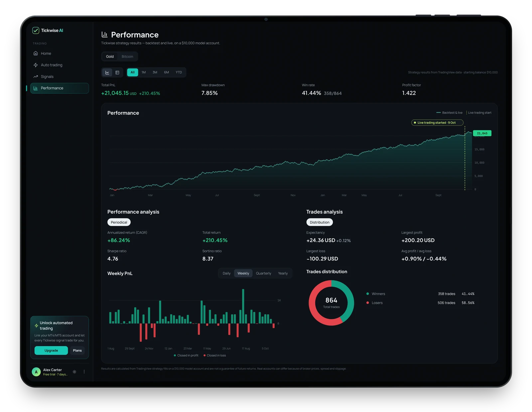Click the Signals trend-line icon
This screenshot has height=412, width=532.
pos(36,76)
